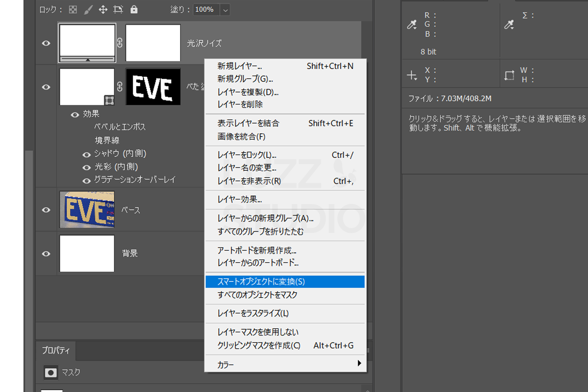Click link icon on 光沢ノイズ layer

(120, 43)
